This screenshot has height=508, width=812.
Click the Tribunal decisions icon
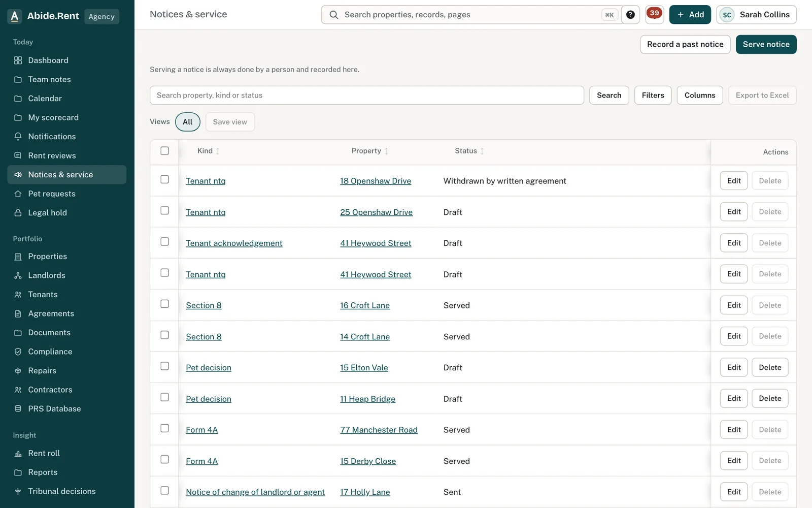(18, 491)
